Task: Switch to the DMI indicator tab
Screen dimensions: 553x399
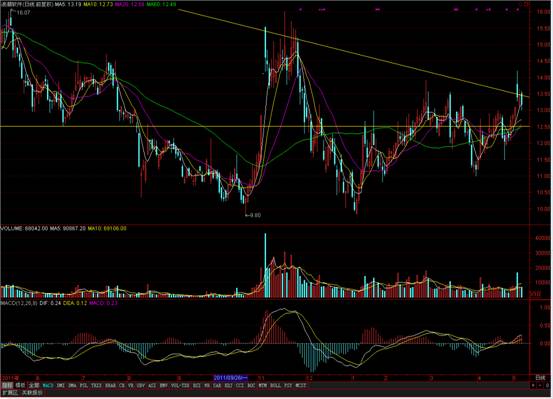Action: [61, 386]
